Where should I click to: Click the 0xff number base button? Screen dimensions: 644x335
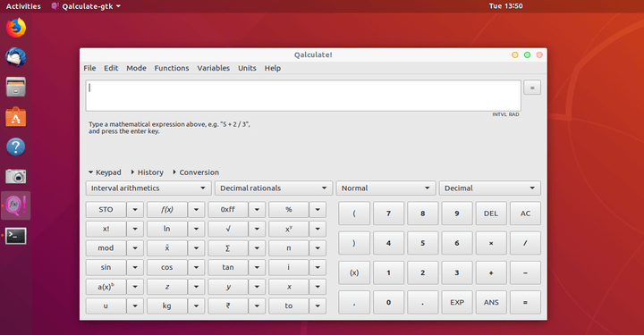228,210
